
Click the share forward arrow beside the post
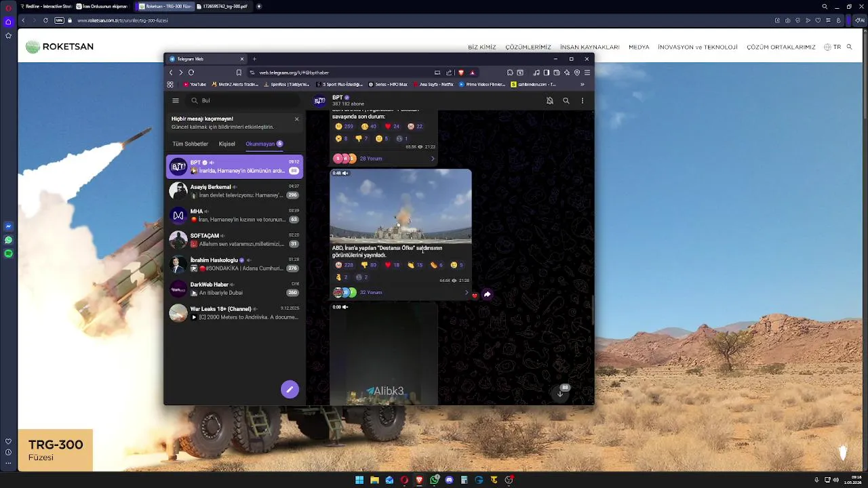click(487, 294)
